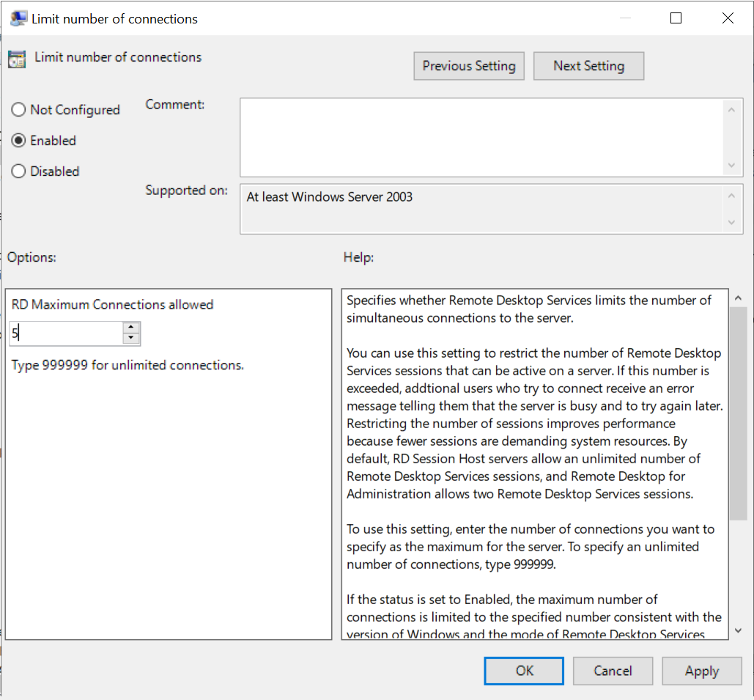Click the 'Options:' label

point(32,257)
